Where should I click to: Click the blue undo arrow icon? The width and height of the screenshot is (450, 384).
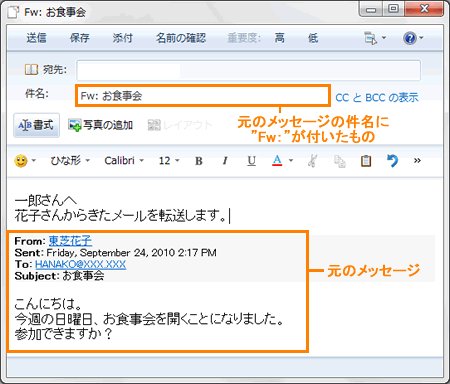(x=392, y=161)
